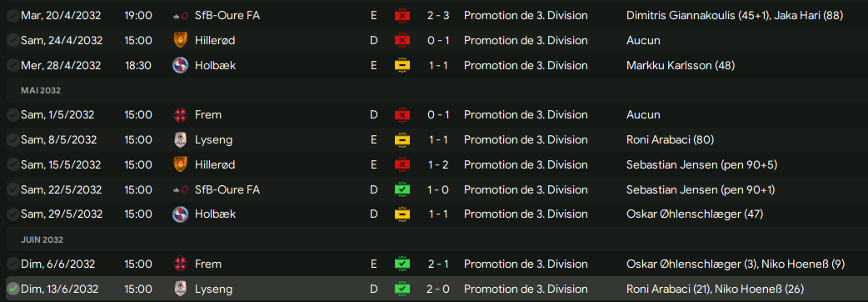868x302 pixels.
Task: Collapse the JUIN 2032 month section
Action: click(42, 240)
